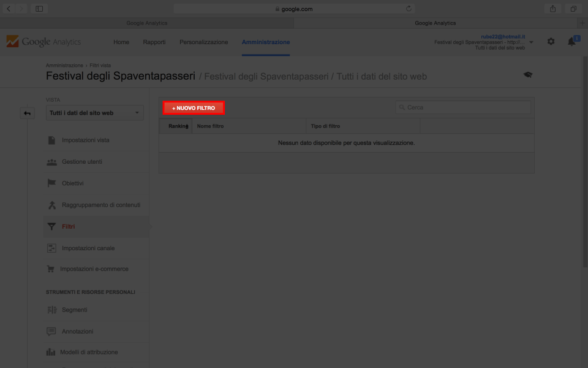Viewport: 588px width, 368px height.
Task: Open the rube22@hotmail.it account link
Action: coord(503,36)
